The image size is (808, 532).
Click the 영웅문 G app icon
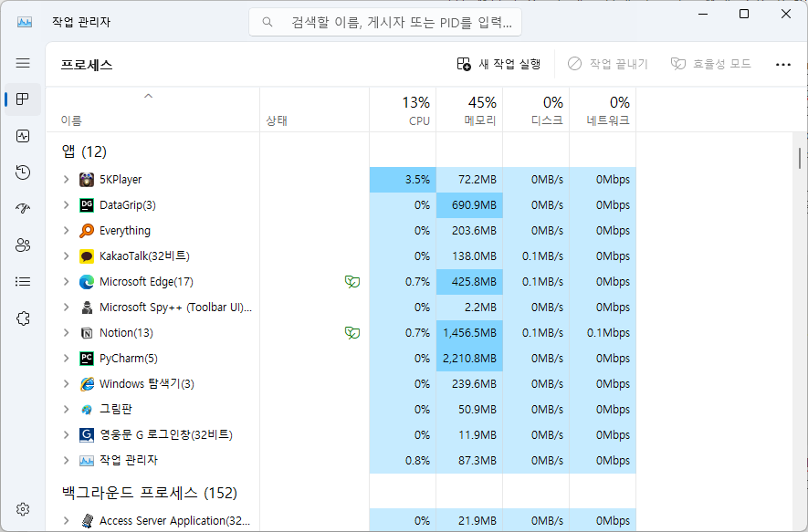pyautogui.click(x=87, y=434)
